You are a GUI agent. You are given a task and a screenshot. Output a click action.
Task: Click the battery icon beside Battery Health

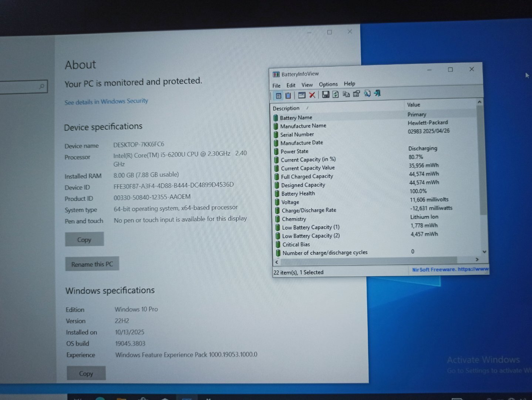pos(277,194)
